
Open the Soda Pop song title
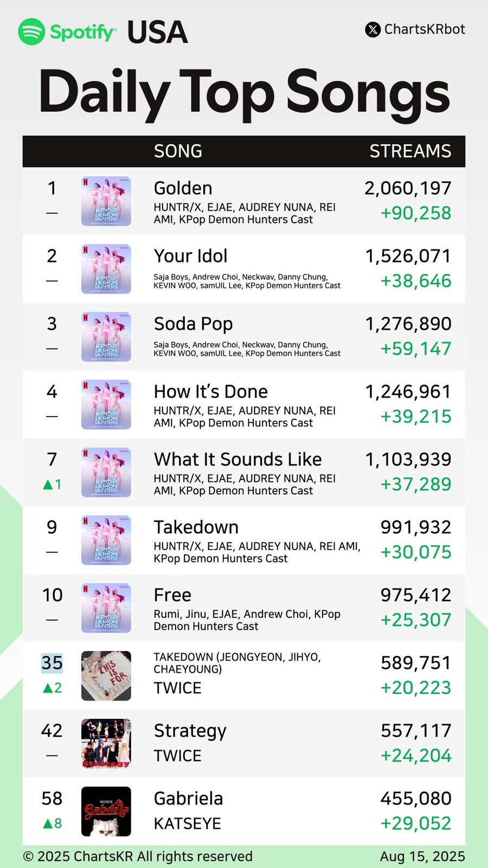[193, 324]
